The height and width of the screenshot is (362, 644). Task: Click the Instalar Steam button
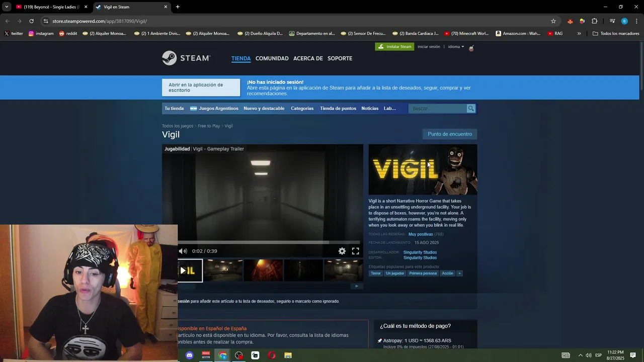[x=395, y=47]
